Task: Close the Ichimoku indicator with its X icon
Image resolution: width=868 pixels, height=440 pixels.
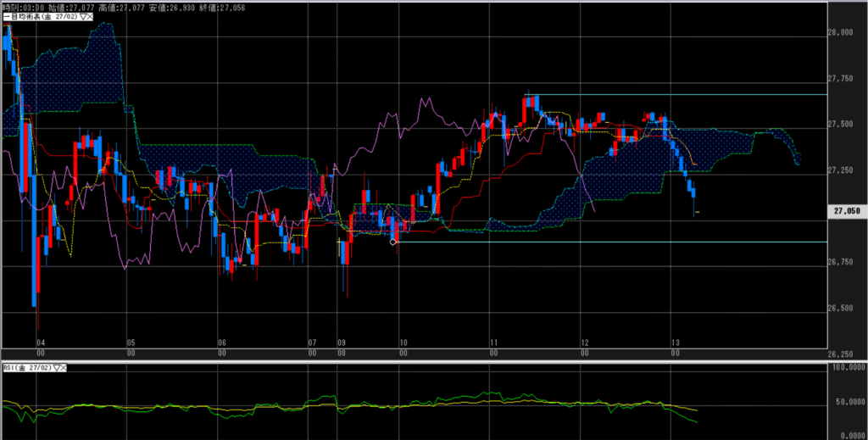Action: click(91, 17)
